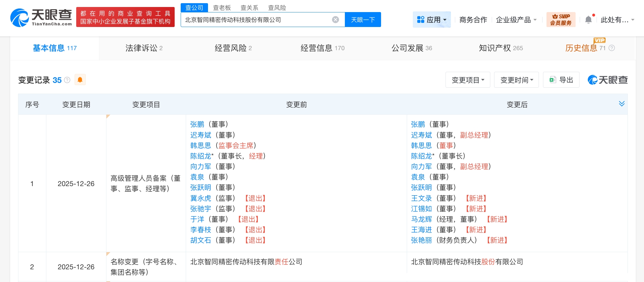Switch to the 知识产权 tab
Viewport: 644px width, 282px height.
[500, 48]
